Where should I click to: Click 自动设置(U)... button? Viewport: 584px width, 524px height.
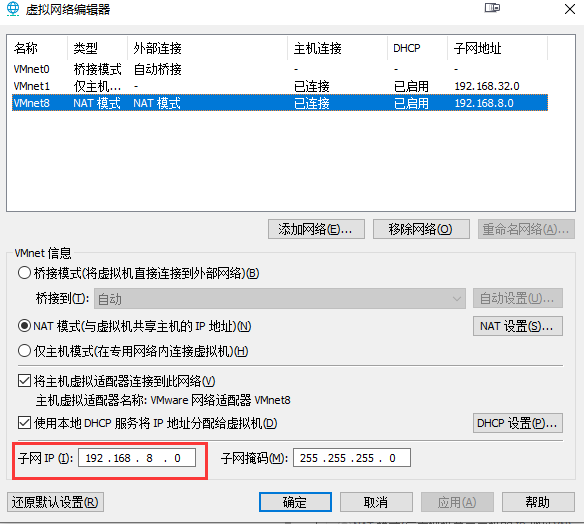(518, 298)
